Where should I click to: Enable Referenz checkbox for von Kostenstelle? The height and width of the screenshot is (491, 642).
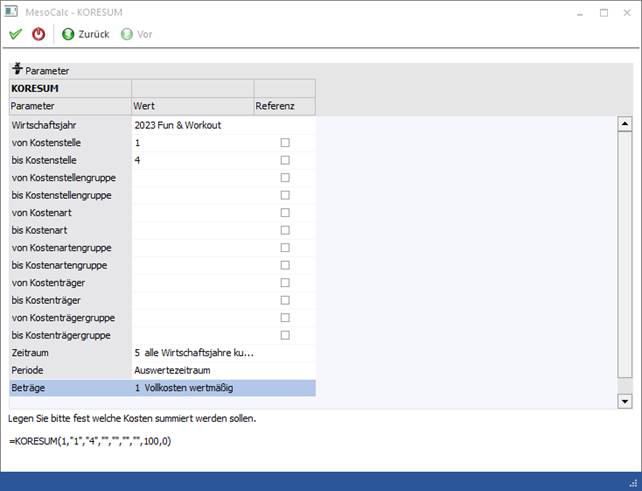(x=285, y=143)
